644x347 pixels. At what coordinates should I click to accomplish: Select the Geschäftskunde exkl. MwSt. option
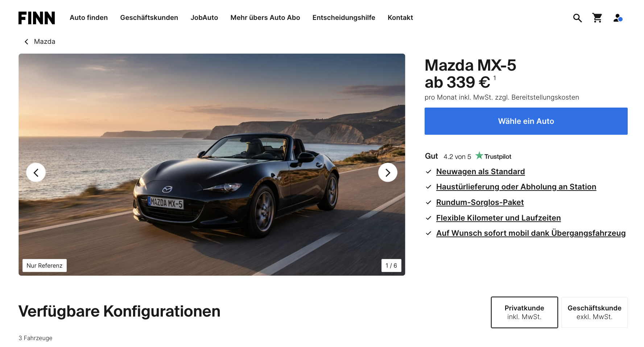pos(594,312)
